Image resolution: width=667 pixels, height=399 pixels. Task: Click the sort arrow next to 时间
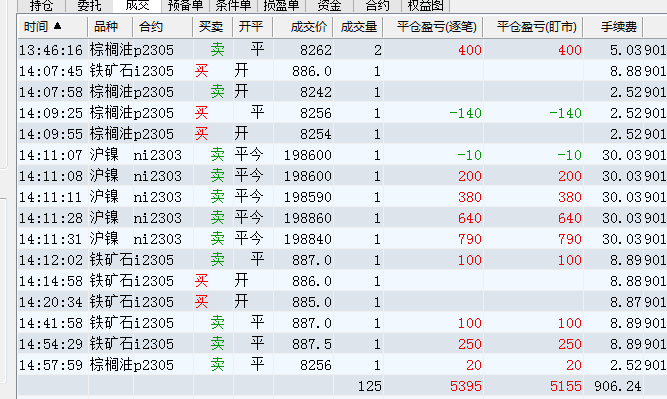(57, 26)
